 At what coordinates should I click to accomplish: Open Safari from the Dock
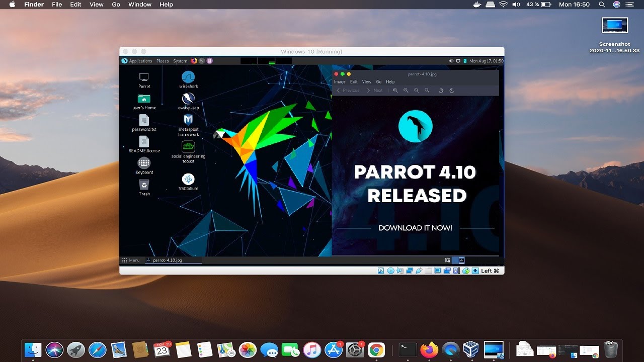(98, 349)
